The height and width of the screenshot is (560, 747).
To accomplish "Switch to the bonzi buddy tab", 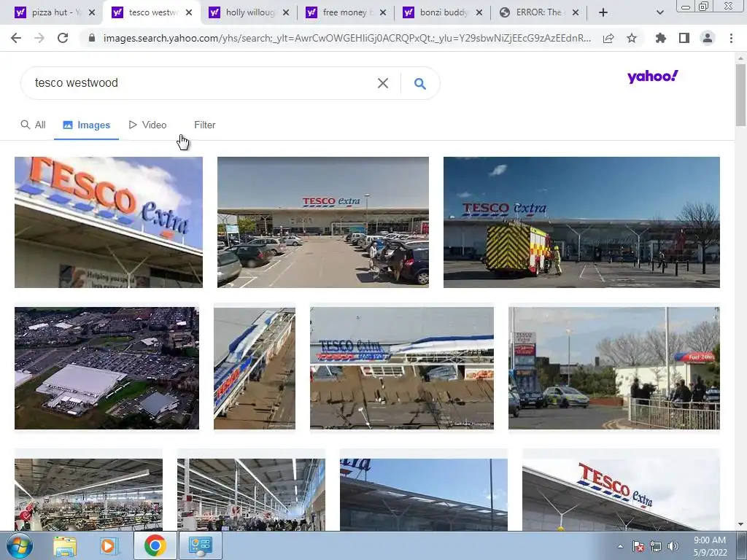I will point(444,12).
